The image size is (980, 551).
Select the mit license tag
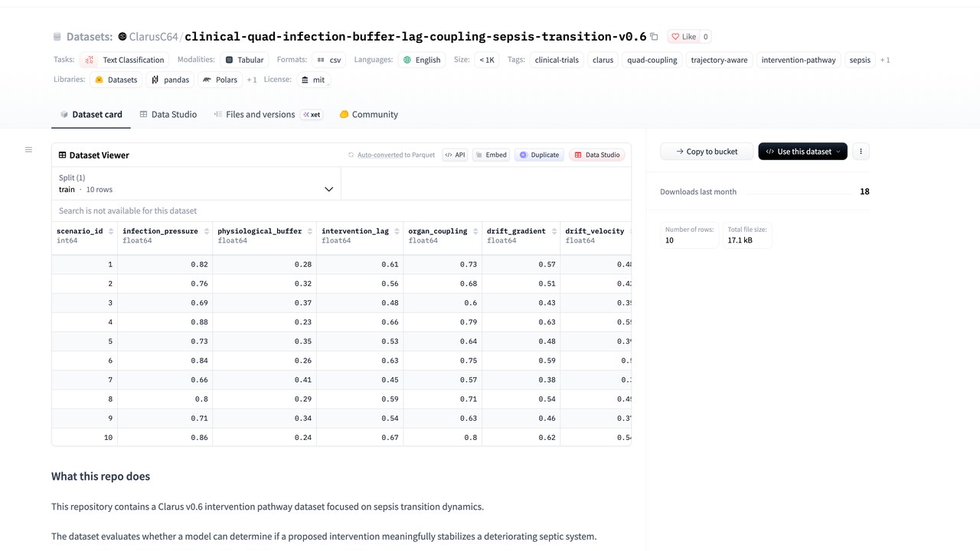[313, 80]
